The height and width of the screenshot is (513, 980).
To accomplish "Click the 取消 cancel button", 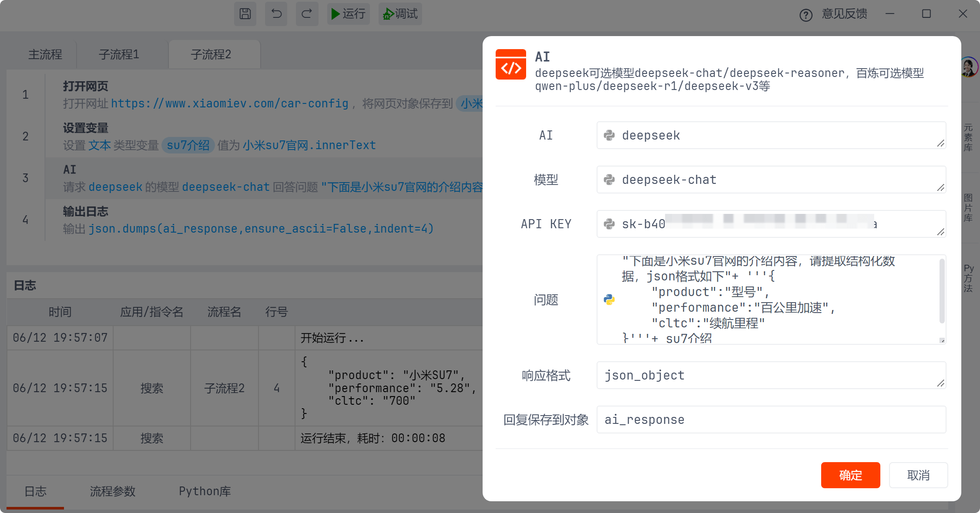I will (918, 475).
